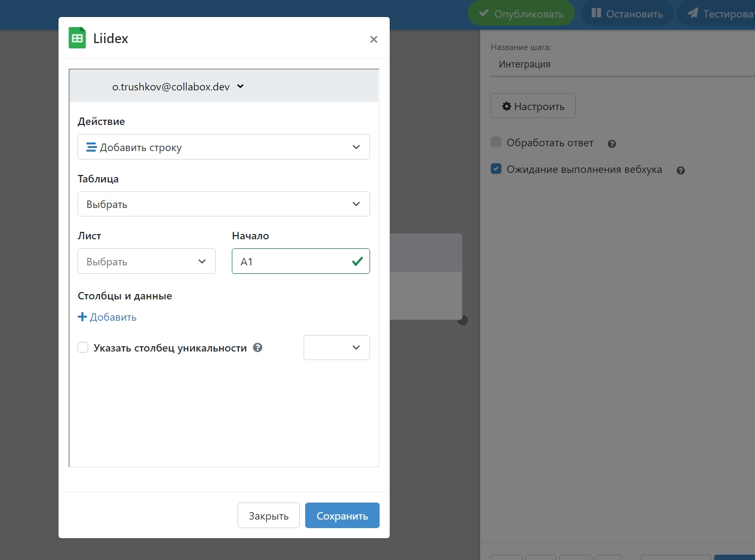Click help icon next to Ожидание выполнения вебхука

[x=681, y=171]
